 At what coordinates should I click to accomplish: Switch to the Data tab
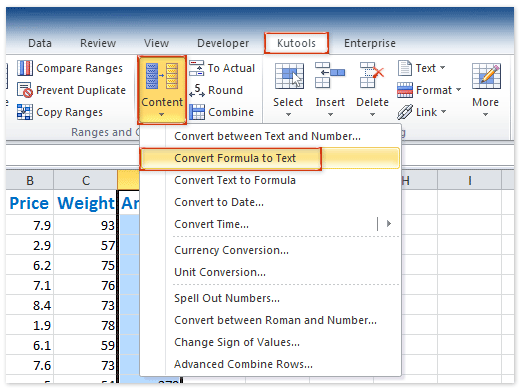(40, 43)
